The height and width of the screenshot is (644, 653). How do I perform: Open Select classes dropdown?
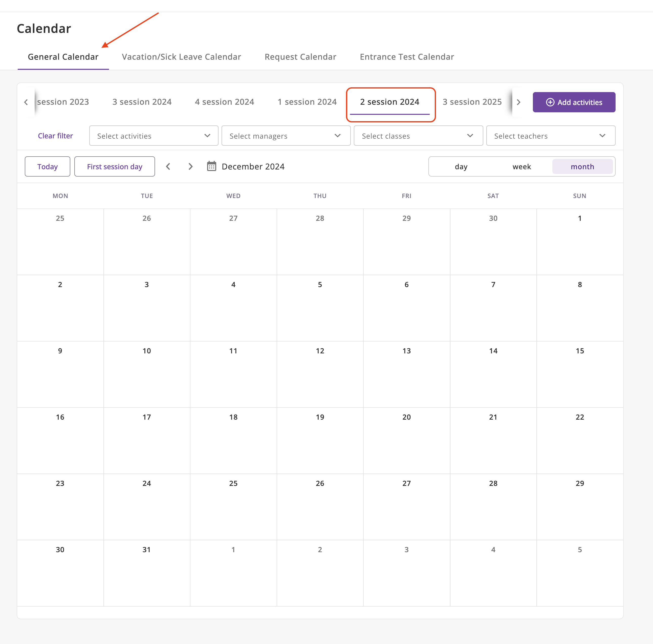point(418,136)
